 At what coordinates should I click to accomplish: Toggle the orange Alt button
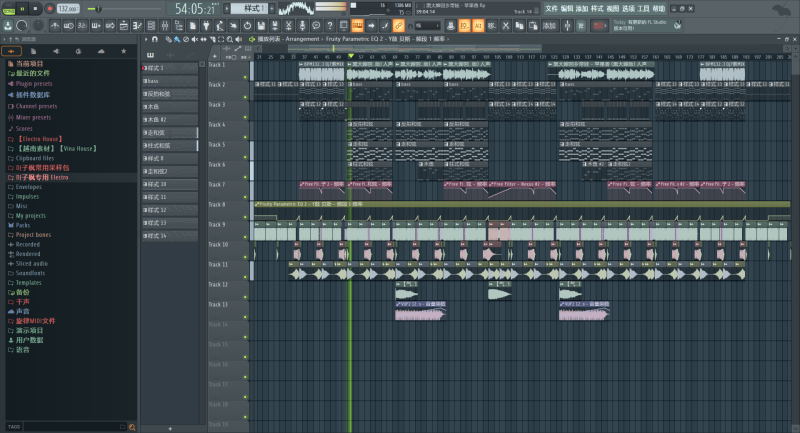pyautogui.click(x=478, y=26)
